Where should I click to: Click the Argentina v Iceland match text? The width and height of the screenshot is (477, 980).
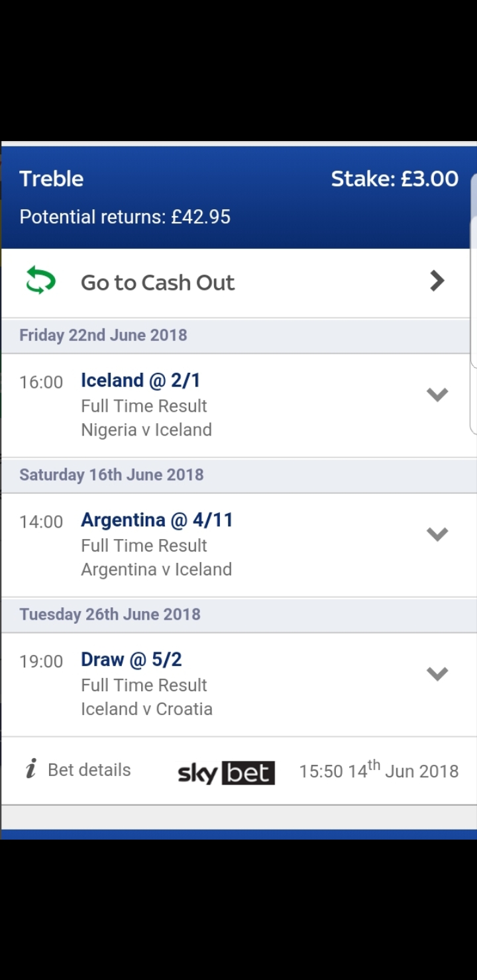156,569
